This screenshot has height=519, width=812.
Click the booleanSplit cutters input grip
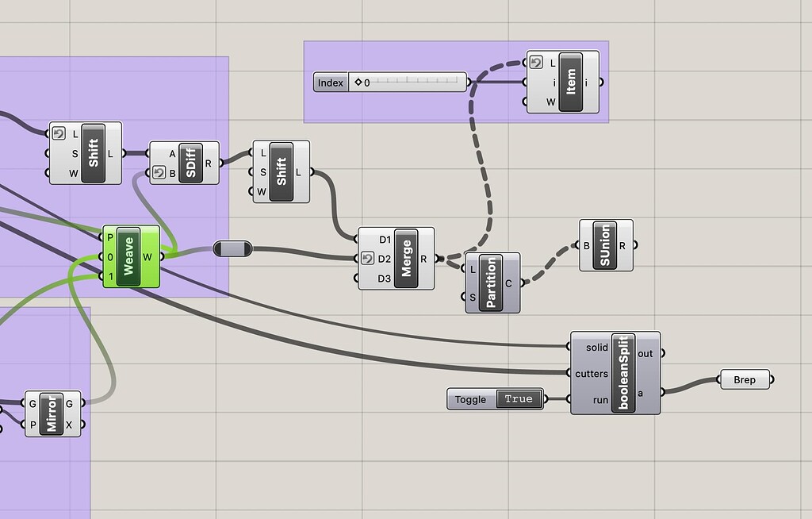(x=569, y=373)
